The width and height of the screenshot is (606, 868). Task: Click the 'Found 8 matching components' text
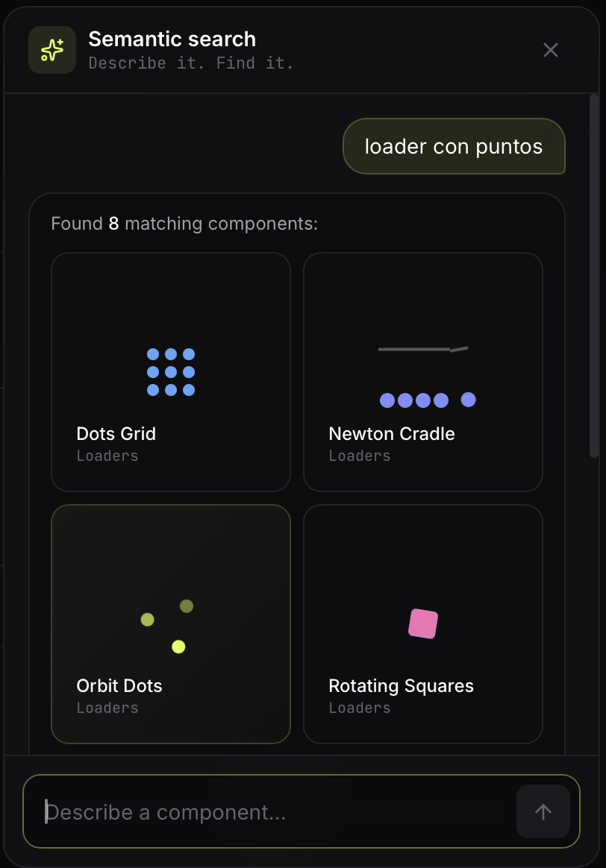click(x=184, y=224)
